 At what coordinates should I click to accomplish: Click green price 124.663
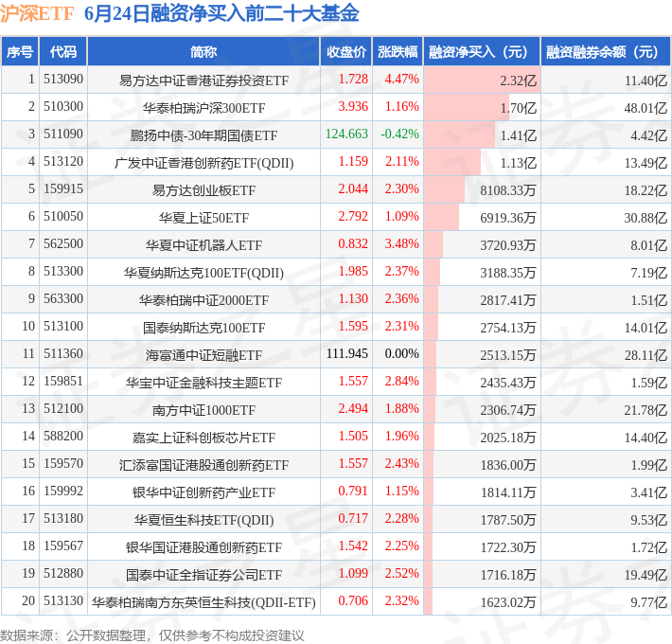tap(346, 134)
